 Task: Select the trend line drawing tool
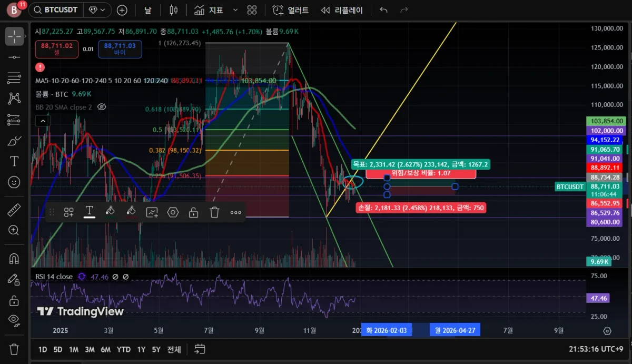14,57
